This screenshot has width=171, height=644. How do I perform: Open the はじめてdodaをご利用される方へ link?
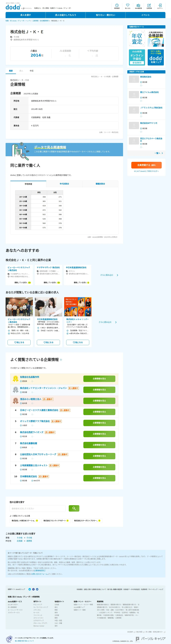[x=146, y=171]
